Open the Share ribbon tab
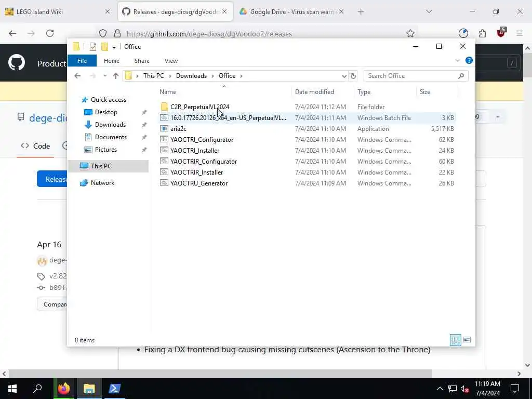 click(142, 61)
